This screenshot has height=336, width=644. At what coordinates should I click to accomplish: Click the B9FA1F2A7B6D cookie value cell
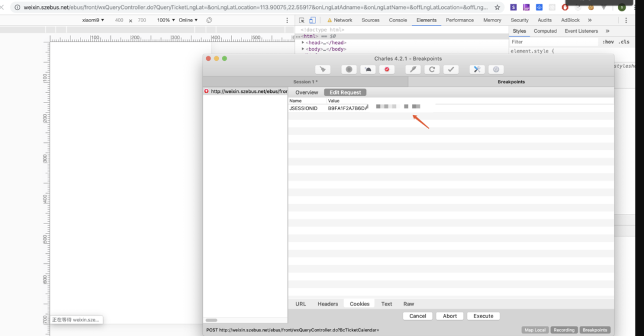pos(348,108)
